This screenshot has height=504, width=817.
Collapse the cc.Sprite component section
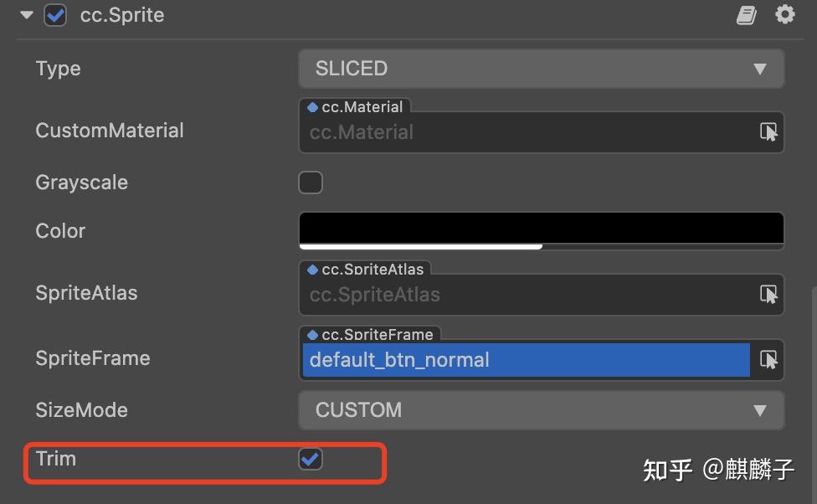(x=27, y=15)
